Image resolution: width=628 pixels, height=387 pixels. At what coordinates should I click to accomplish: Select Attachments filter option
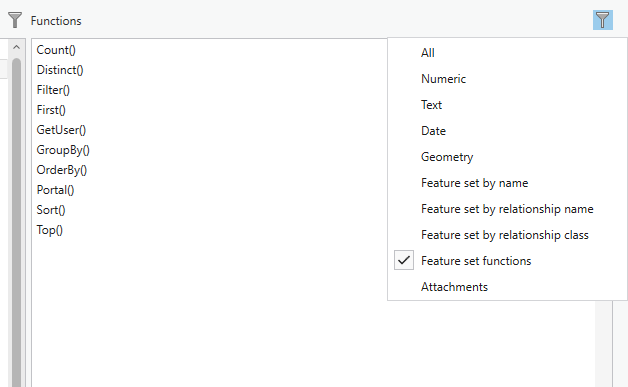pyautogui.click(x=454, y=287)
